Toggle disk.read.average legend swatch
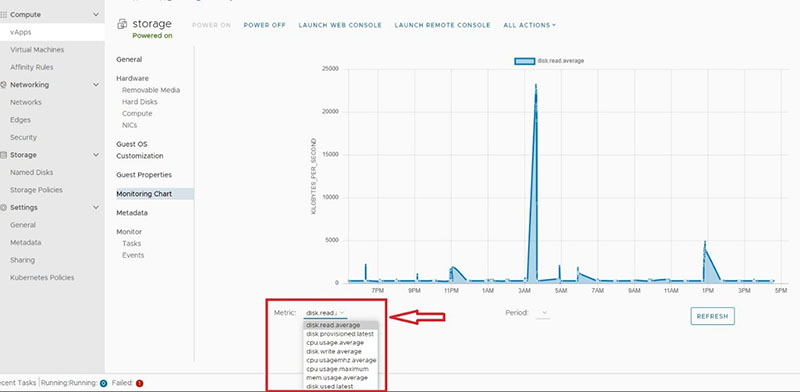Viewport: 800px width, 392px height. click(524, 61)
